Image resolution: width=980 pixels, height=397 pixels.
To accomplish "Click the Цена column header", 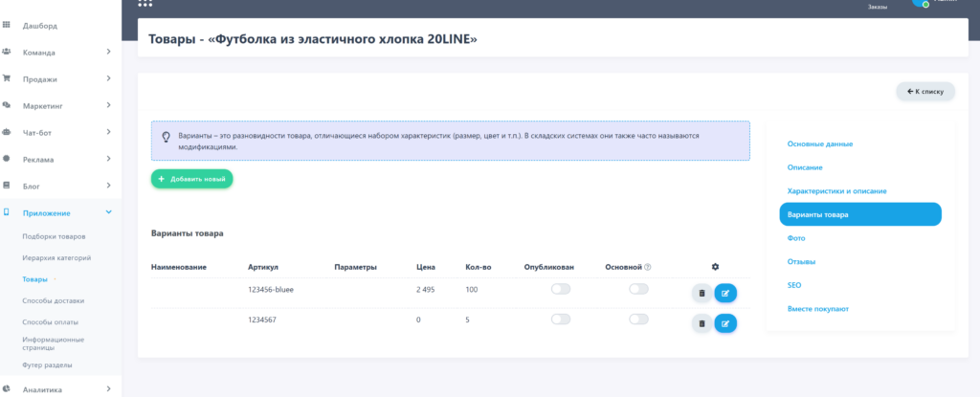I will click(x=426, y=267).
